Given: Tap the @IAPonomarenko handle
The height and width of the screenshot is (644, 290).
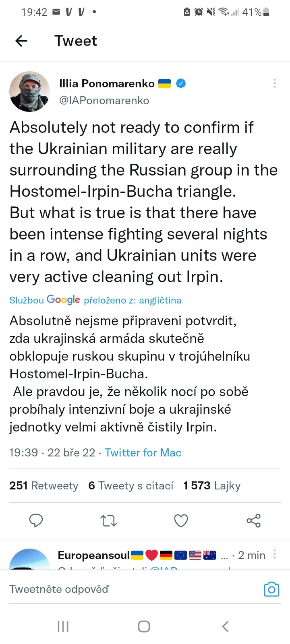Looking at the screenshot, I should coord(104,100).
